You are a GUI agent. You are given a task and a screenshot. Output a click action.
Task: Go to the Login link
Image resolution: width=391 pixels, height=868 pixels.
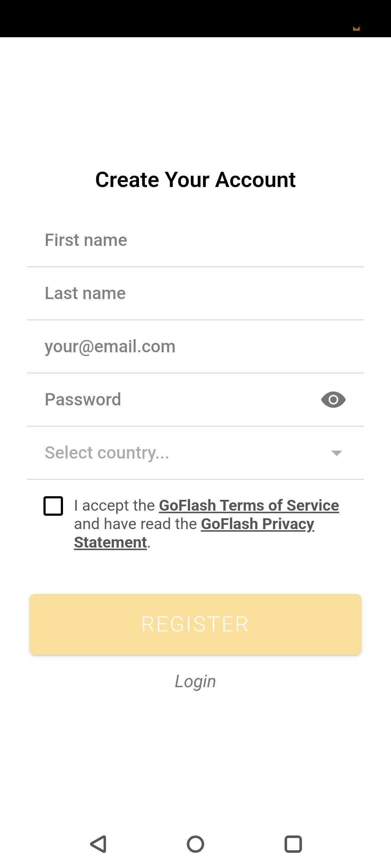[195, 681]
